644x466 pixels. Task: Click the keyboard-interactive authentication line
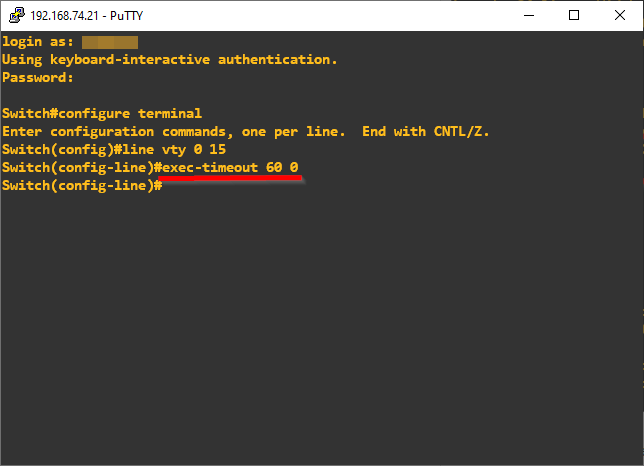tap(170, 59)
